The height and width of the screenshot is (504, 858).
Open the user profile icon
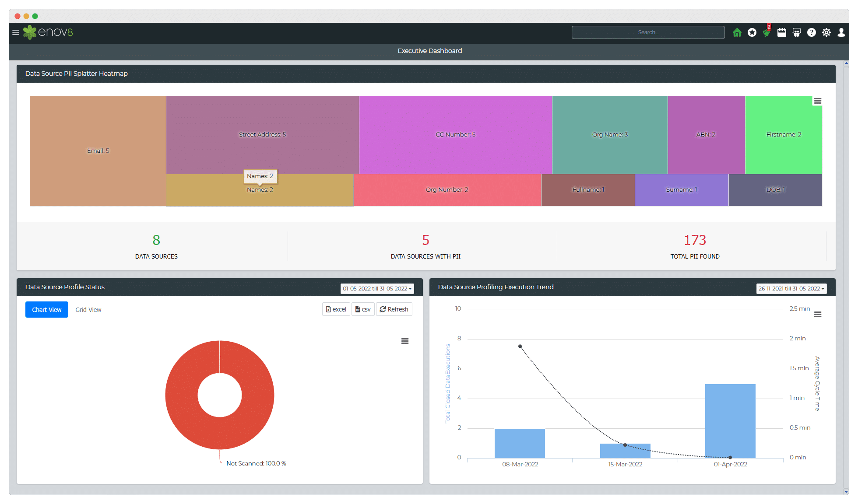[841, 32]
